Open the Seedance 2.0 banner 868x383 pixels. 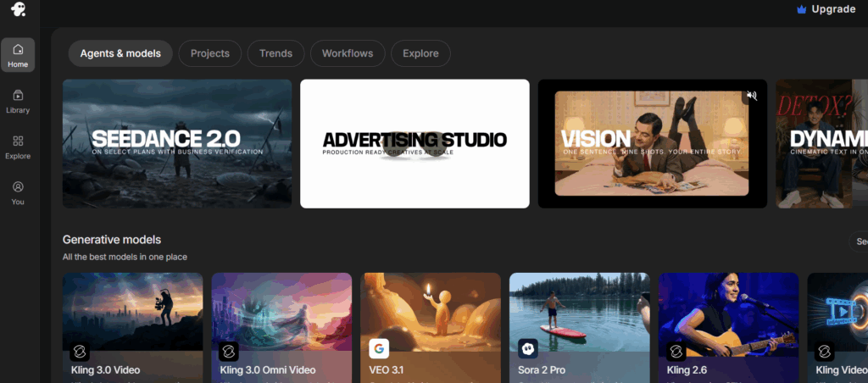(177, 144)
